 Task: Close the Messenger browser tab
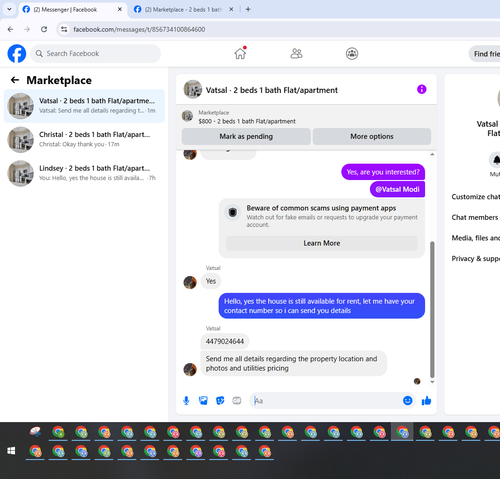click(x=120, y=9)
